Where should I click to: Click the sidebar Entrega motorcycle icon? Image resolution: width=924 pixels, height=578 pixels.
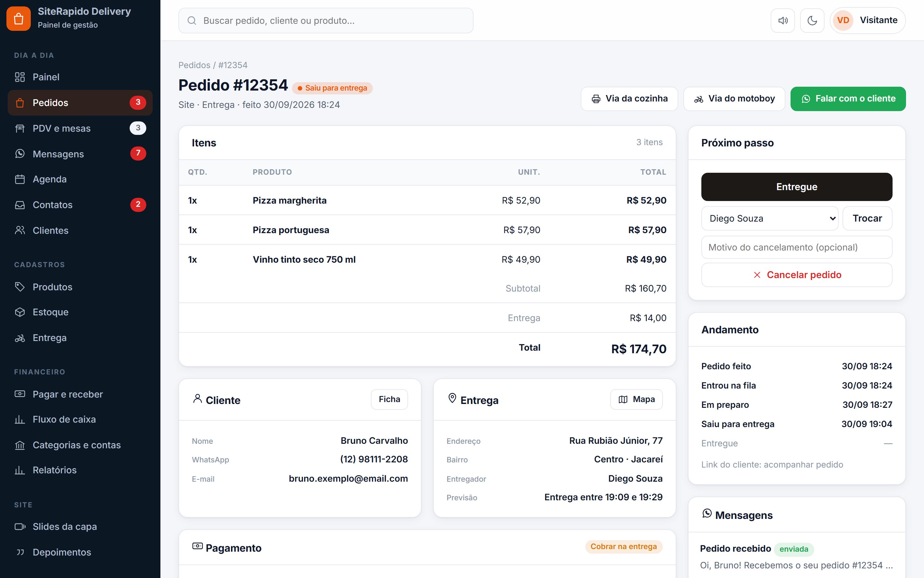pyautogui.click(x=20, y=338)
